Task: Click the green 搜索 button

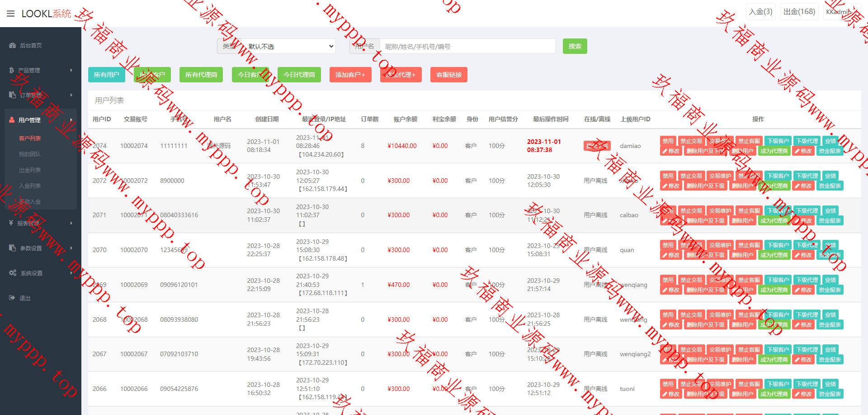Action: coord(575,46)
